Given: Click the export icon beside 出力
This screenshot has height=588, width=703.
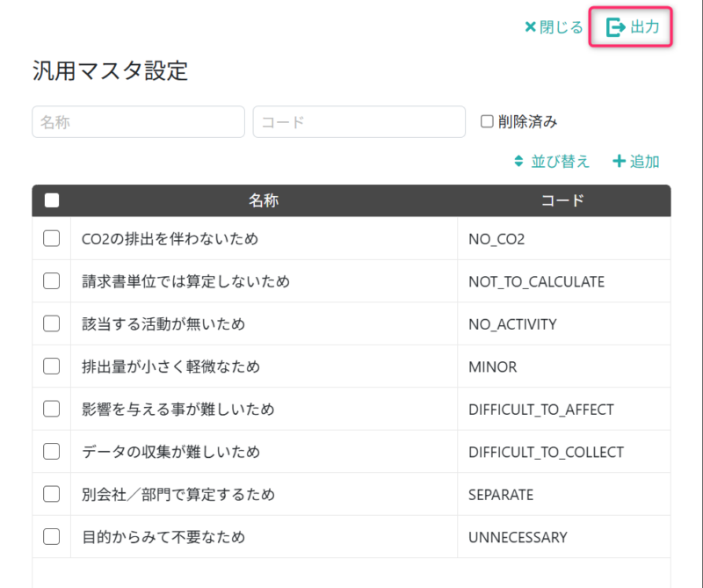Looking at the screenshot, I should [x=617, y=27].
